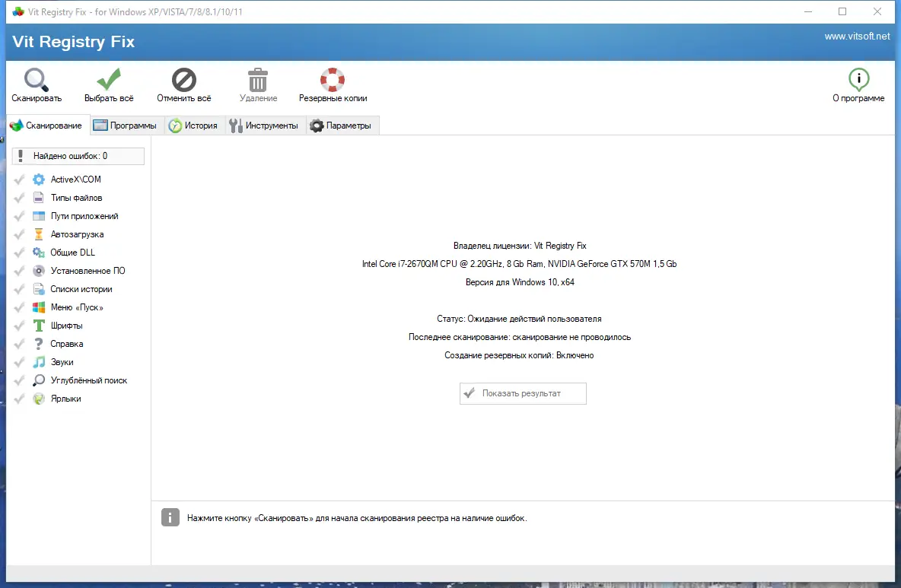
Task: Switch to the История tab
Action: (194, 125)
